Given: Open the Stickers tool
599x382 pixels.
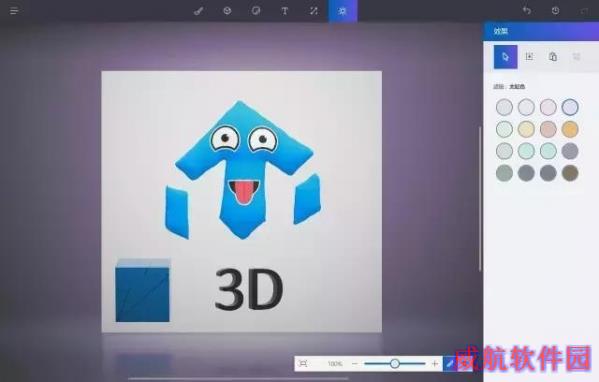Looking at the screenshot, I should click(256, 11).
